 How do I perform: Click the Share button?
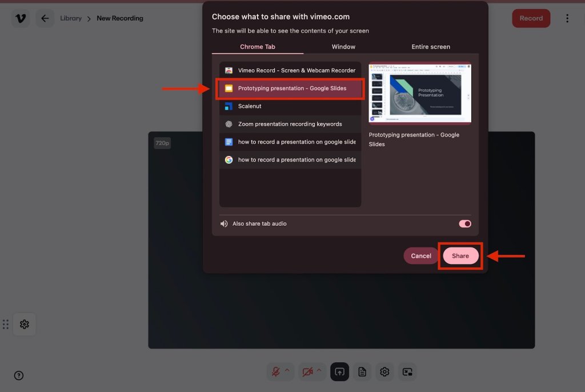pyautogui.click(x=460, y=256)
